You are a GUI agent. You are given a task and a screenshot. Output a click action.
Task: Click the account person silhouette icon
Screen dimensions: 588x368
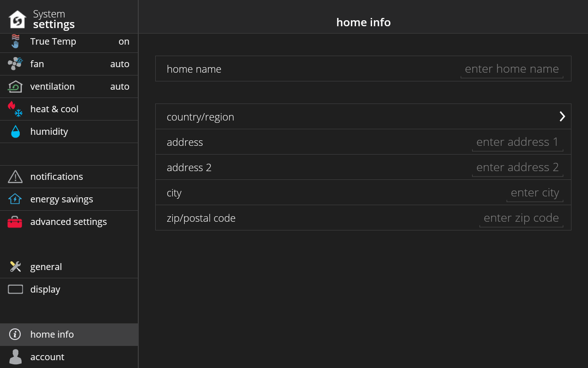point(16,357)
